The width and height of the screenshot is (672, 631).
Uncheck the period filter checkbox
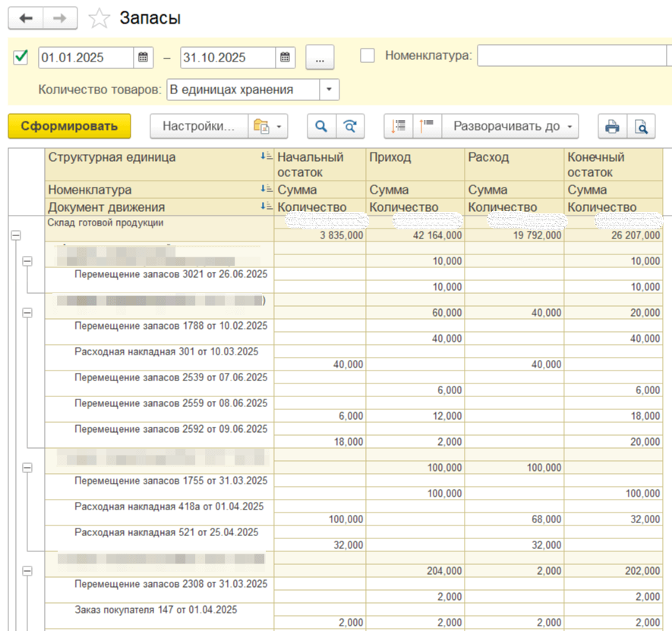click(21, 56)
